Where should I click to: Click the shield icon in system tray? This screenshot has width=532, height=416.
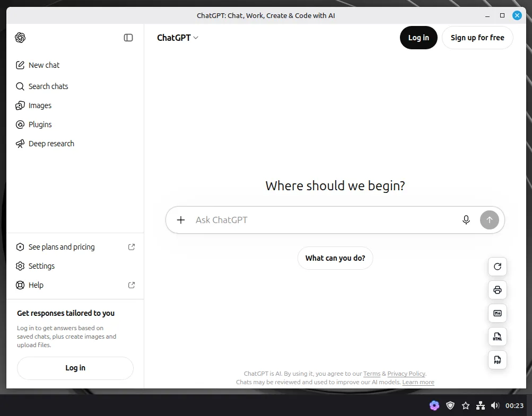[450, 405]
